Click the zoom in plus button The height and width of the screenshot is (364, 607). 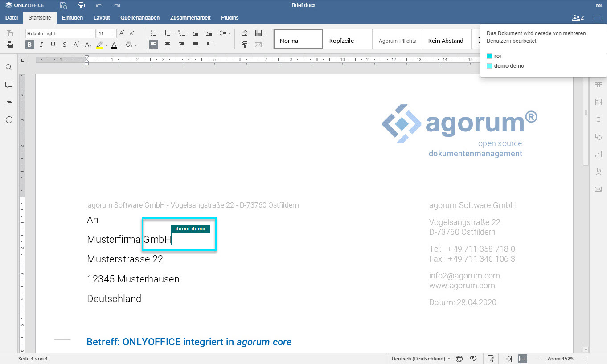coord(585,359)
